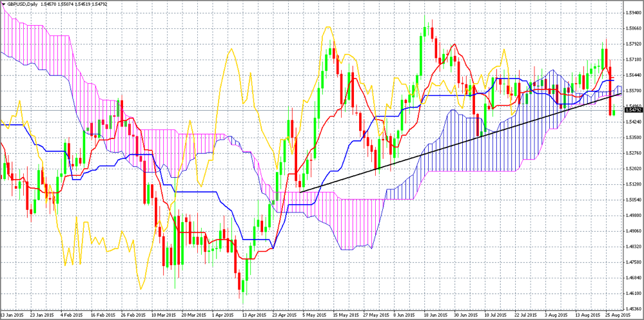Click the 1.59400 price axis label
The image size is (644, 320).
tap(633, 13)
